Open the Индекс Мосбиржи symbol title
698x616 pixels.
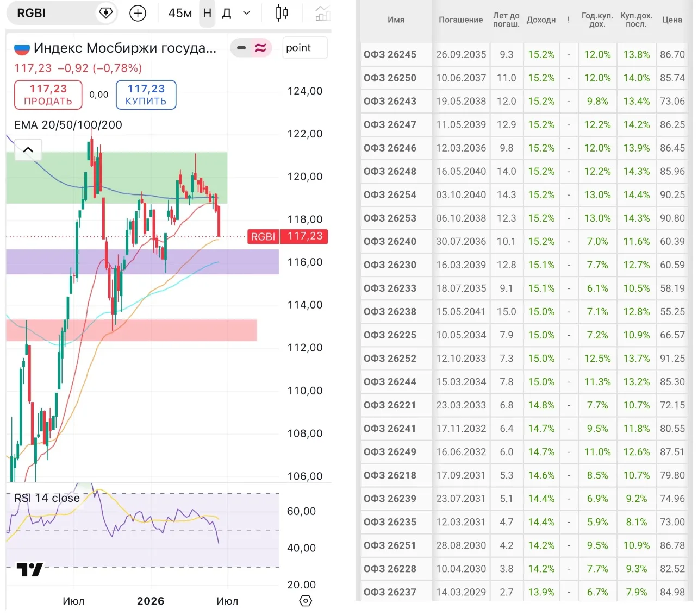[x=125, y=48]
